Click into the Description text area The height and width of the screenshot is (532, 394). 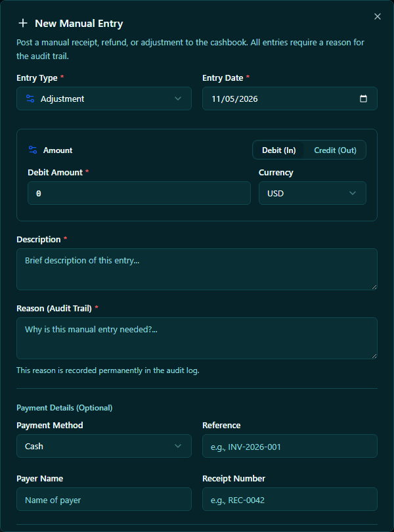click(x=197, y=269)
